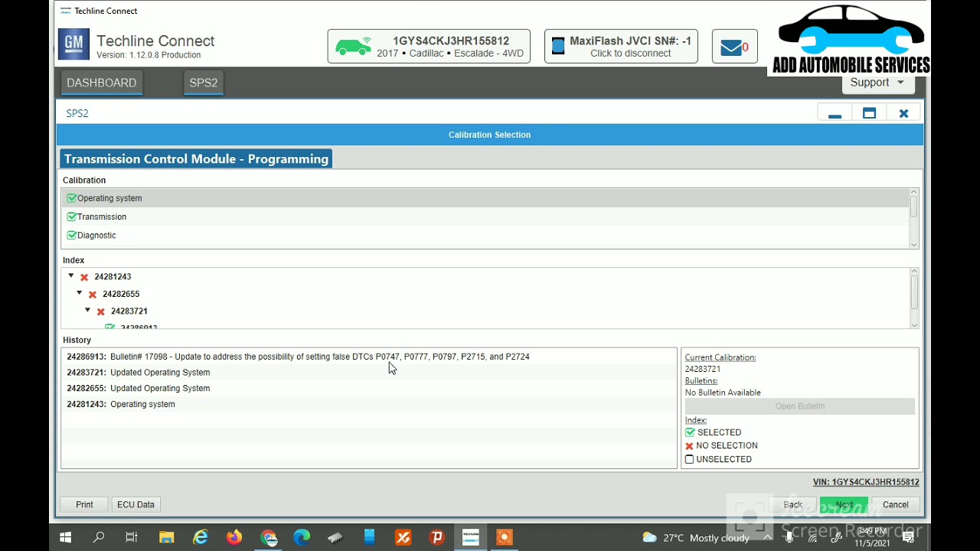Show hidden system tray icons
980x551 pixels.
[767, 537]
